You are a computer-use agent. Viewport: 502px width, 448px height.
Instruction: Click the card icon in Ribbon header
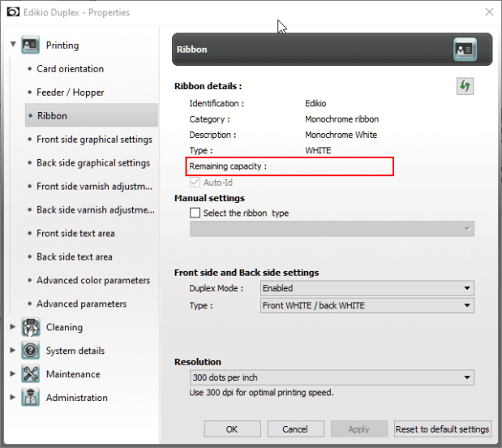click(x=465, y=50)
